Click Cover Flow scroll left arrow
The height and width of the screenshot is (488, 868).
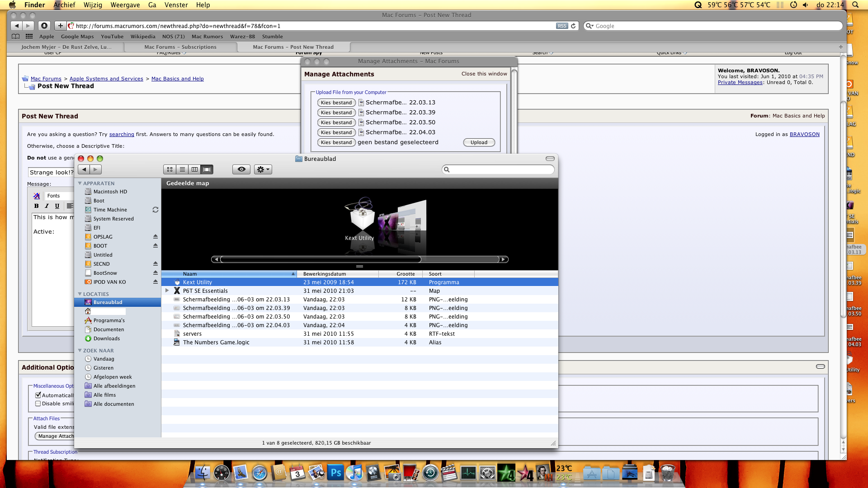(x=216, y=259)
